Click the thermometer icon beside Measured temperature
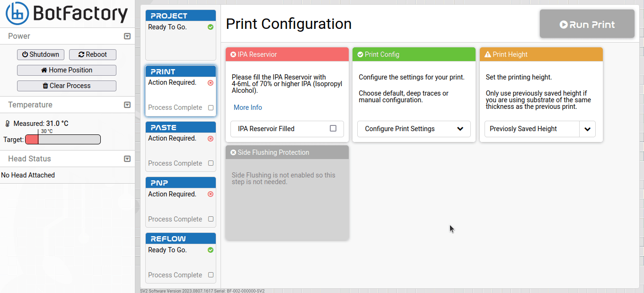Screen dimensions: 644x293 (8, 124)
